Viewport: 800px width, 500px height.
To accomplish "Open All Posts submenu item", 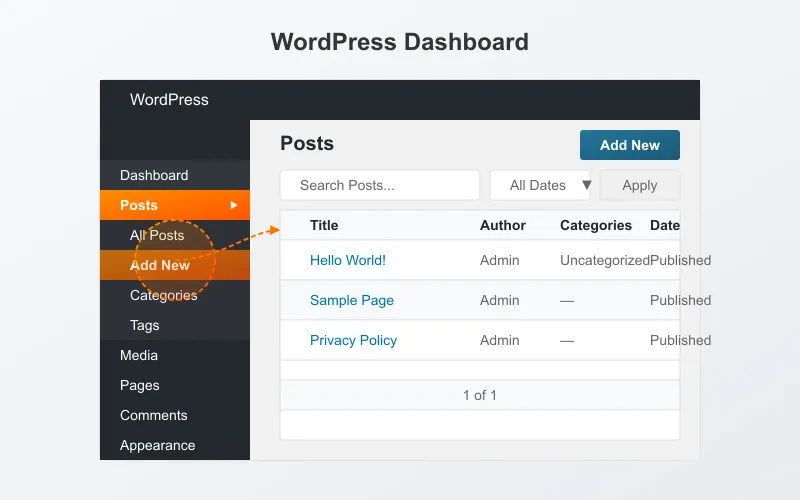I will (x=174, y=235).
